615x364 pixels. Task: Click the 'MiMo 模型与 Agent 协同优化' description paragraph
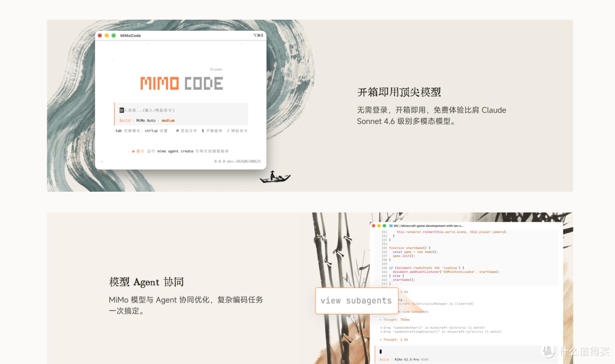point(186,305)
